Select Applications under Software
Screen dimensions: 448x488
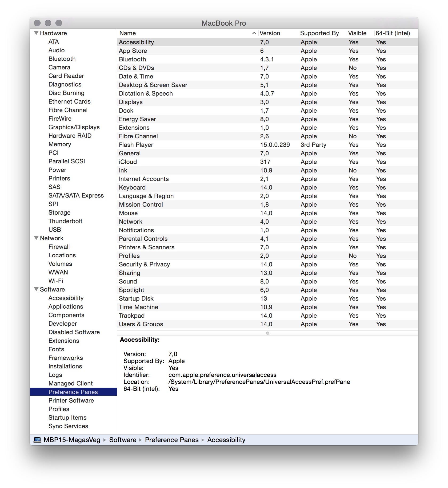[66, 306]
